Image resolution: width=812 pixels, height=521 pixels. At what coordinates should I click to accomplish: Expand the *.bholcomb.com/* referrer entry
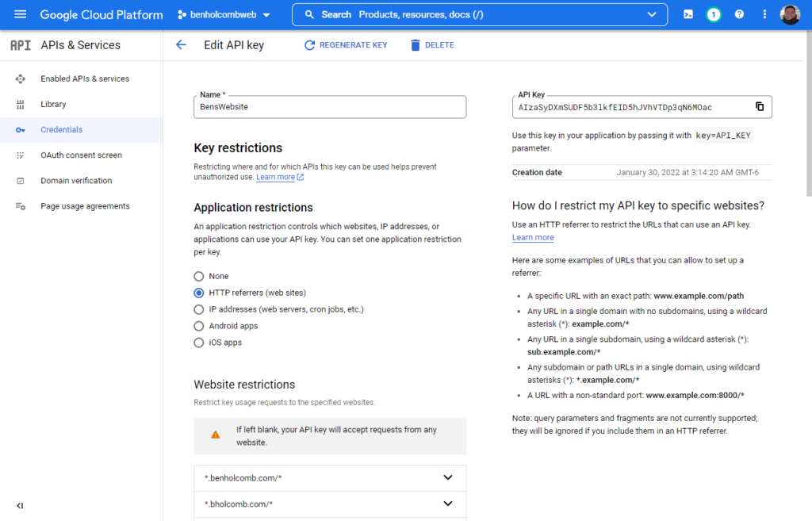(x=330, y=504)
